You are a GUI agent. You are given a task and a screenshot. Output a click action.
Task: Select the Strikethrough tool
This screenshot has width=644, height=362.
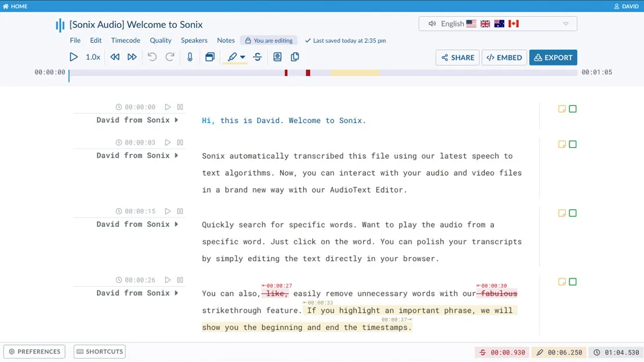pyautogui.click(x=257, y=57)
